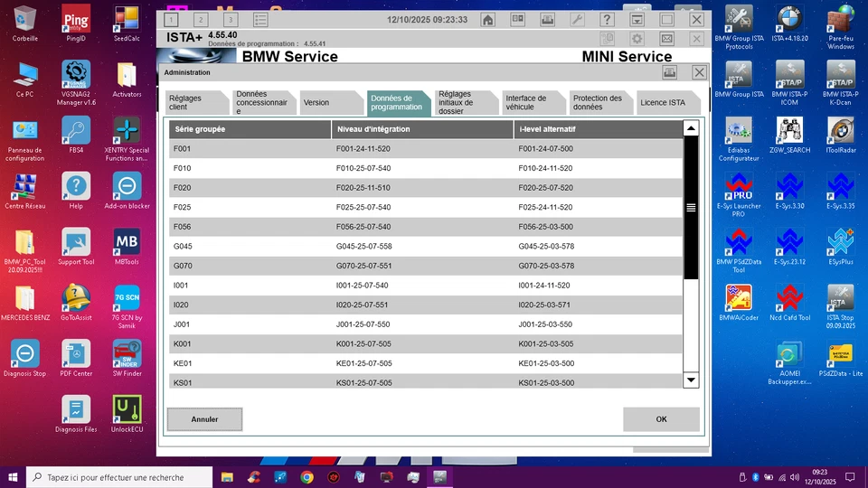This screenshot has height=488, width=868.
Task: Click the I020-25-03-571 alternative i-level cell
Action: (544, 305)
